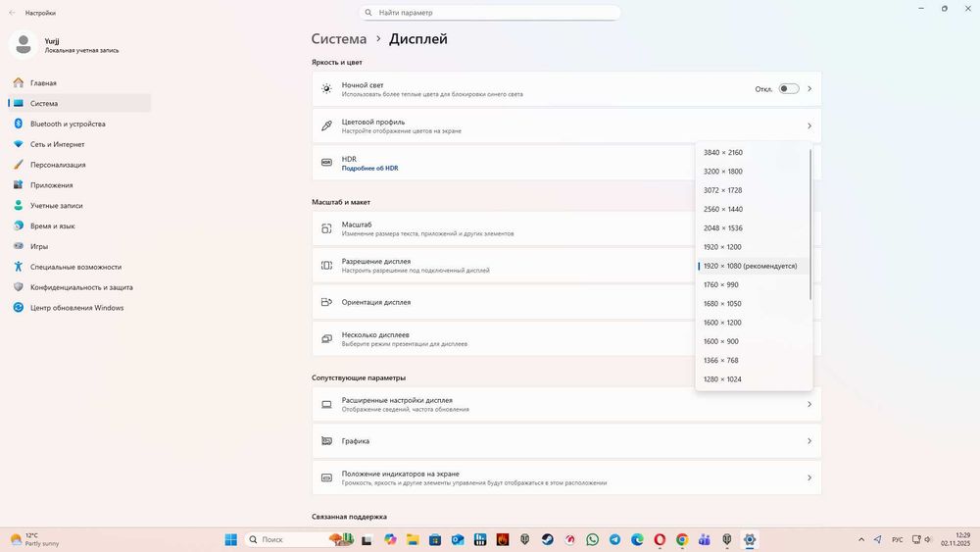This screenshot has width=980, height=552.
Task: Open the Подробнее об HDR link
Action: point(369,169)
